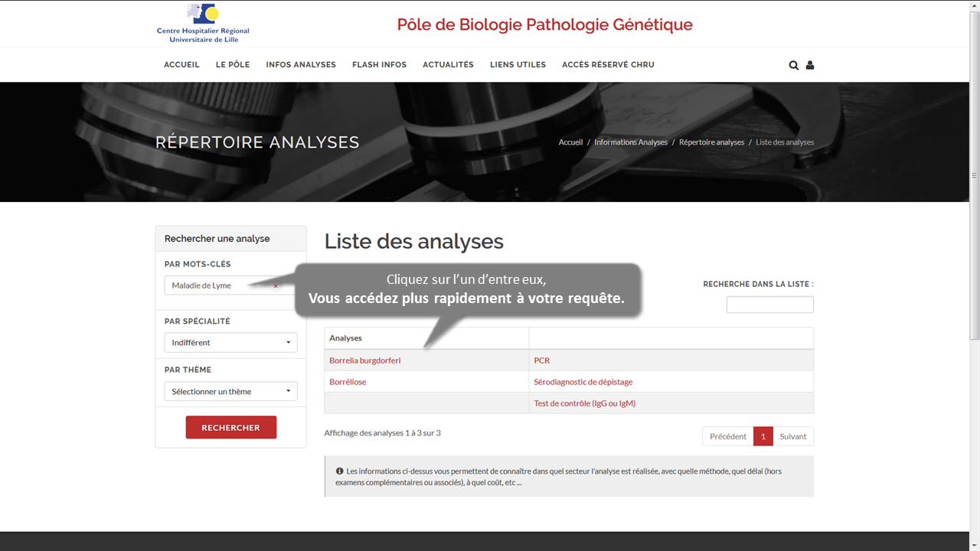Open the Sérodiagnostic de dépistage link
The width and height of the screenshot is (980, 551).
[x=583, y=382]
